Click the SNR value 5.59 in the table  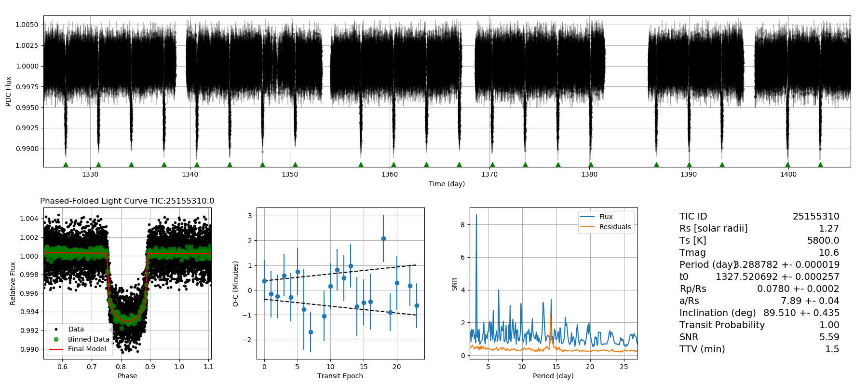click(x=829, y=337)
